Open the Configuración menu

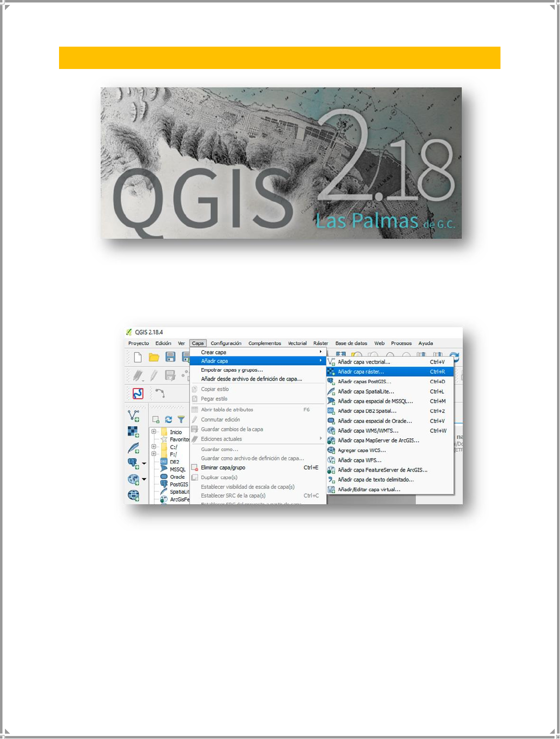pos(226,343)
